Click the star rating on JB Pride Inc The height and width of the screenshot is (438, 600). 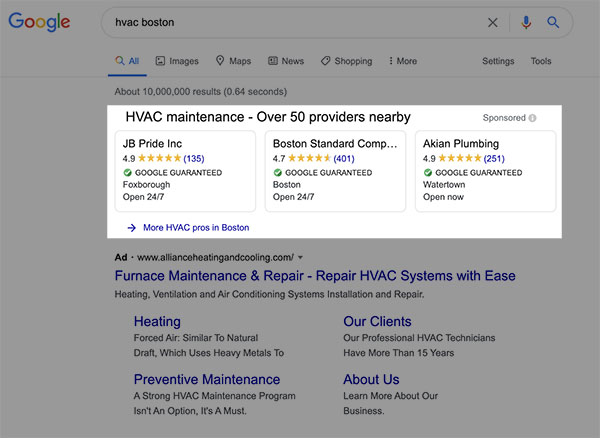click(160, 158)
